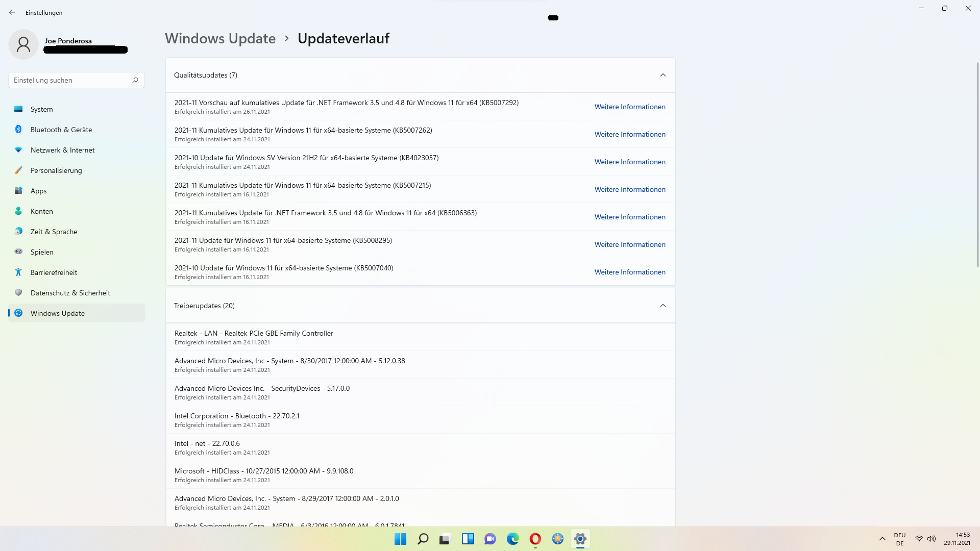The width and height of the screenshot is (980, 551).
Task: Select Zeit & Sprache in sidebar
Action: click(54, 232)
